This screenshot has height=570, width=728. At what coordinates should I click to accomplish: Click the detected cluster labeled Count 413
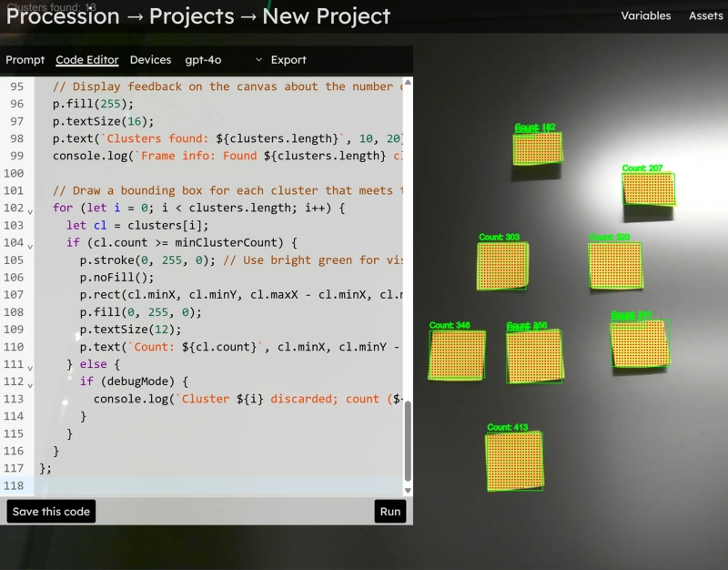pos(514,462)
